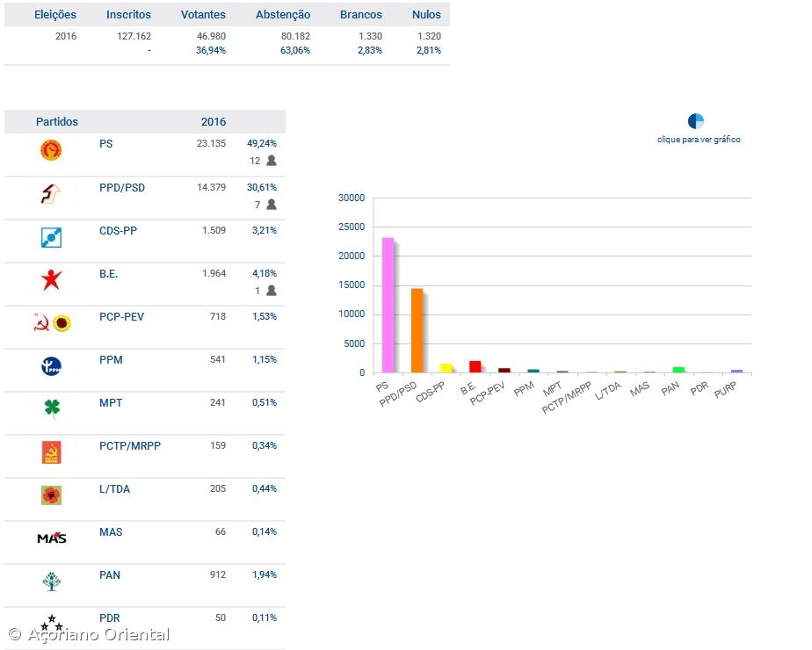Select the PCTP/MRPP party name
Viewport: 812px width, 650px height.
tap(130, 445)
